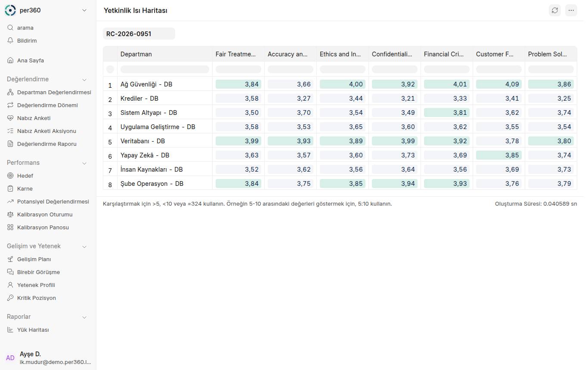
Task: Open Karne clipboard icon
Action: click(x=10, y=188)
